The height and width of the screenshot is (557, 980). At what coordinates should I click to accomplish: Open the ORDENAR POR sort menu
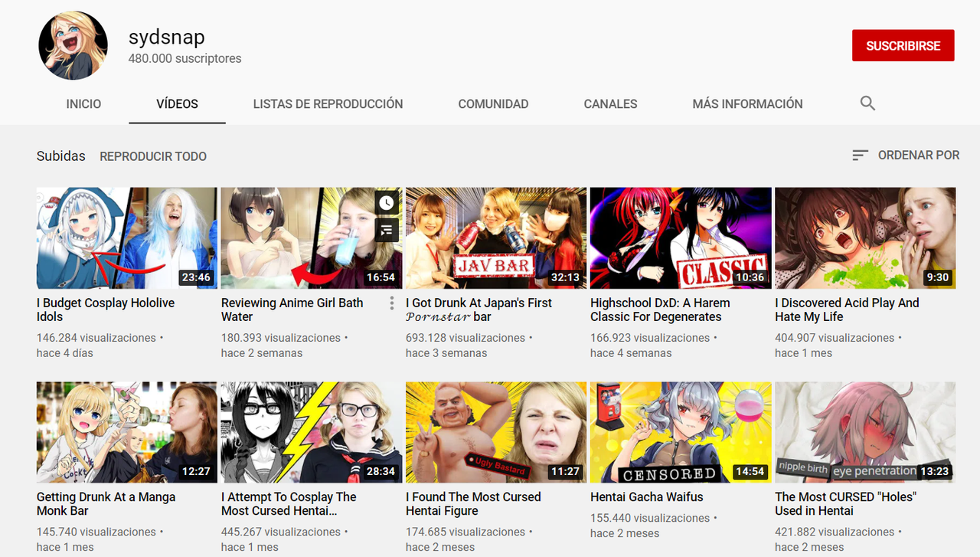click(x=906, y=156)
